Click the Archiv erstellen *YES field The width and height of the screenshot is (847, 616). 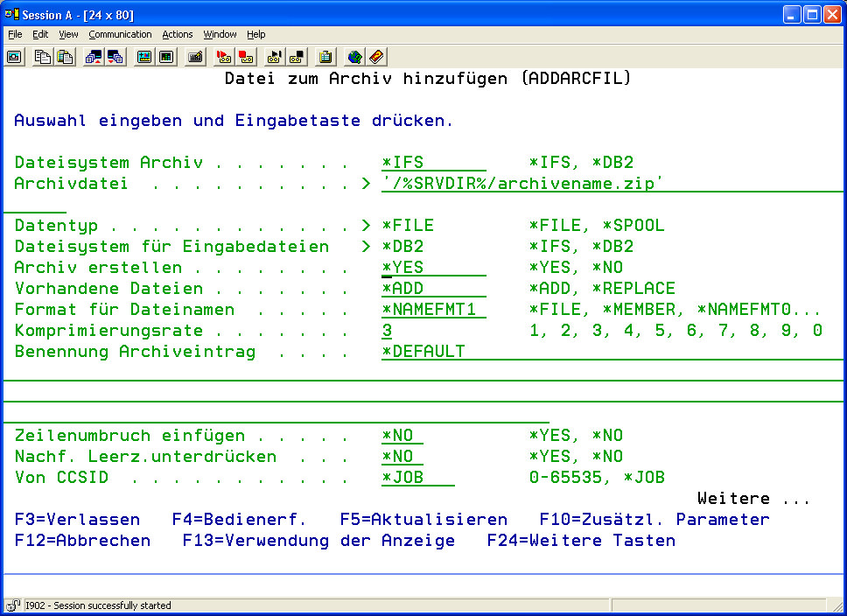tap(432, 268)
